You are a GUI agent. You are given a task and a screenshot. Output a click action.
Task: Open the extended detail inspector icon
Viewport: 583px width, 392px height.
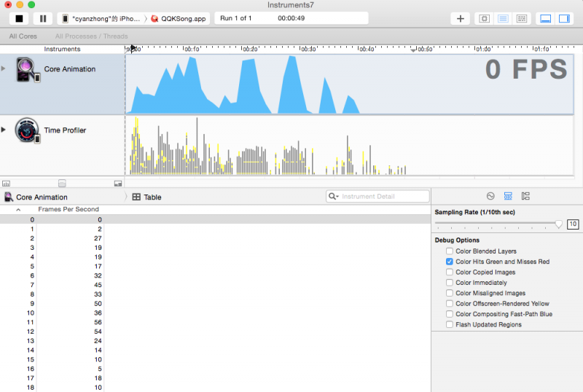(x=525, y=197)
